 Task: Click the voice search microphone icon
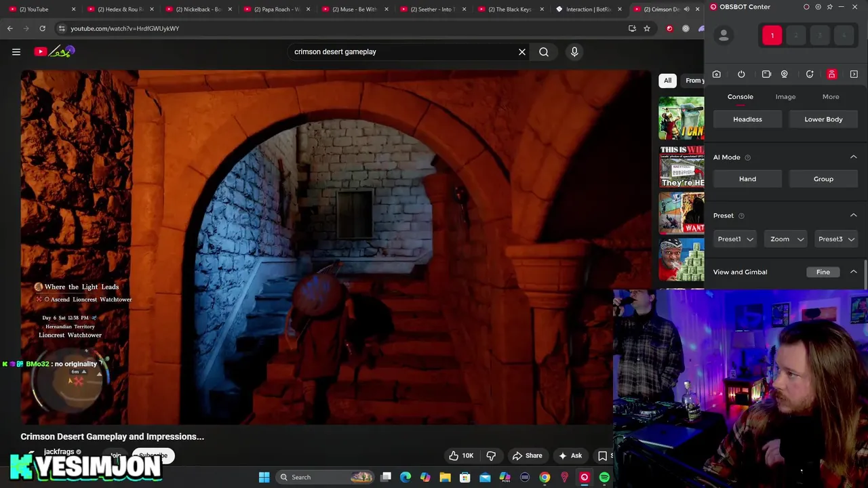[574, 52]
